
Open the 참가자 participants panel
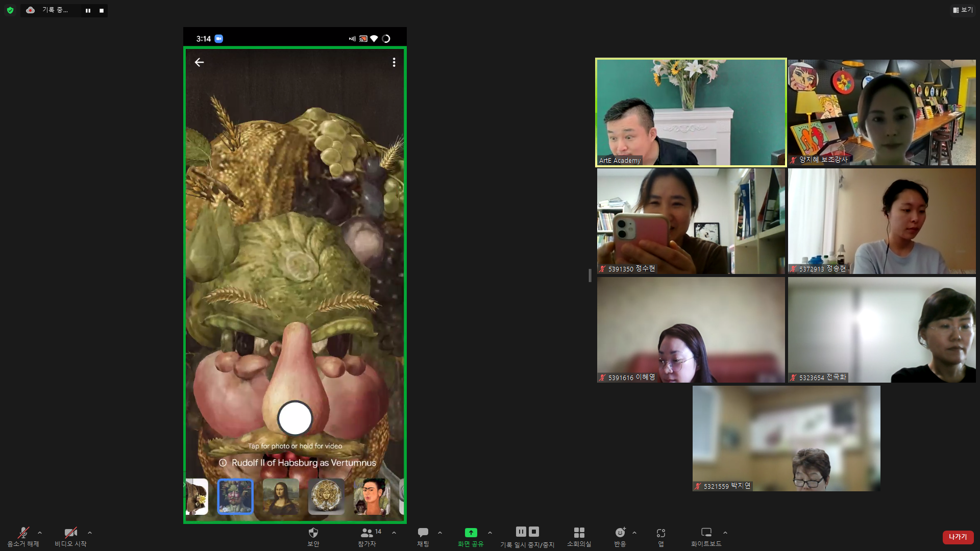[x=367, y=537]
